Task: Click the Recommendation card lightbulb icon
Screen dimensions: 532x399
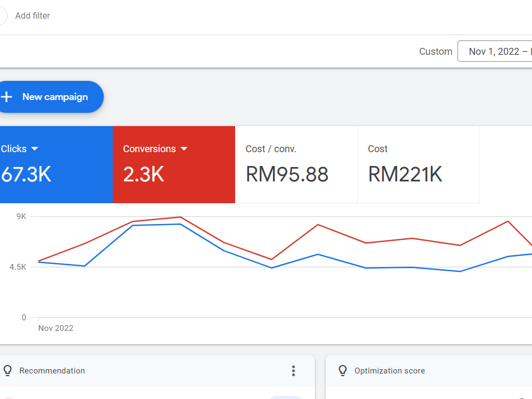Action: pos(8,371)
